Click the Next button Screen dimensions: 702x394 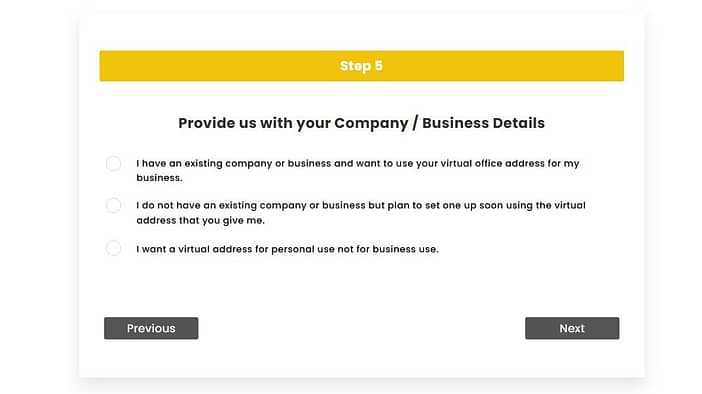click(572, 328)
